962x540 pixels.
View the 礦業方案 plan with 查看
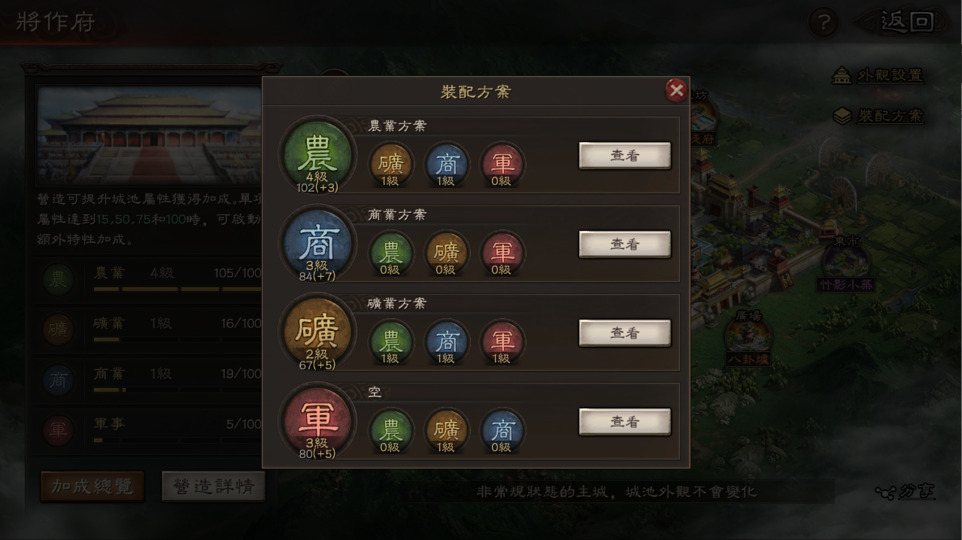tap(625, 333)
